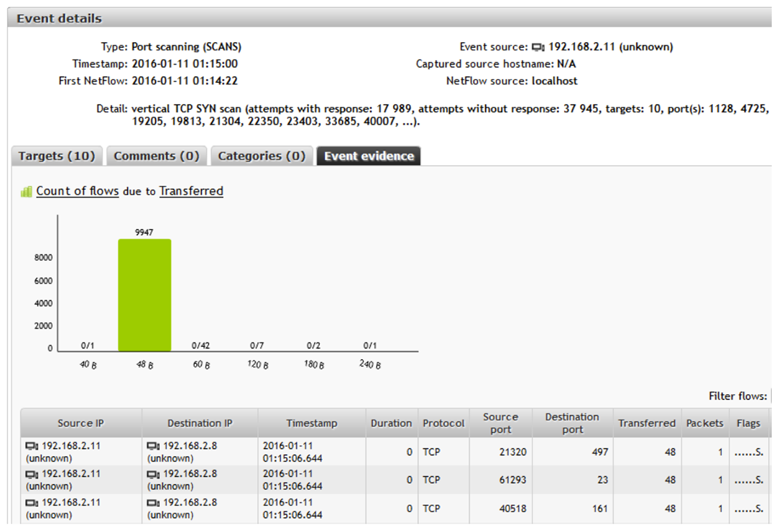Sort table by Flags column header
The image size is (777, 532).
pos(749,423)
